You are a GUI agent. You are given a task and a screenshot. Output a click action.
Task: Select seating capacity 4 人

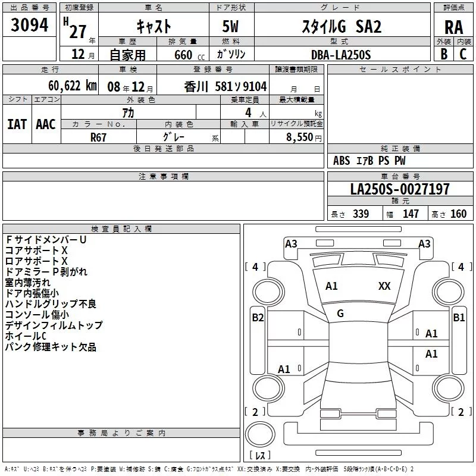[256, 113]
